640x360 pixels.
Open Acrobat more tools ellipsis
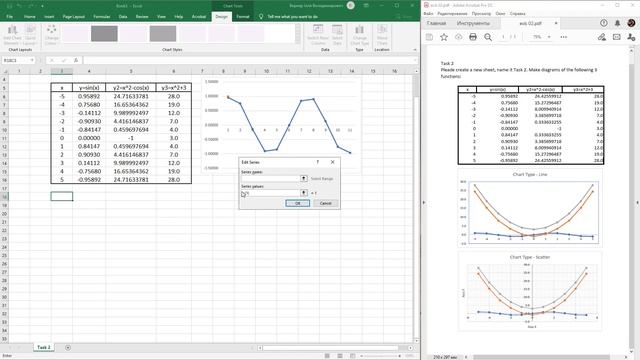click(564, 37)
